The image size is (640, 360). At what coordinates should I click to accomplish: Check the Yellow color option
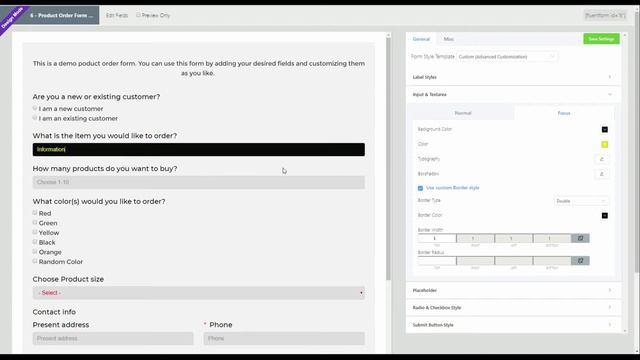coord(35,232)
